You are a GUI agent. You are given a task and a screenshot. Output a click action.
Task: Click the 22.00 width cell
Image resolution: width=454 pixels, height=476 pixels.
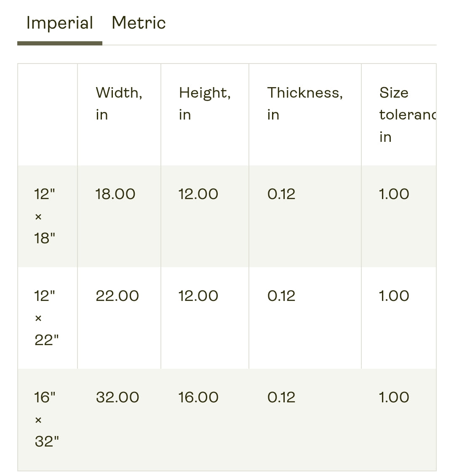click(x=117, y=296)
